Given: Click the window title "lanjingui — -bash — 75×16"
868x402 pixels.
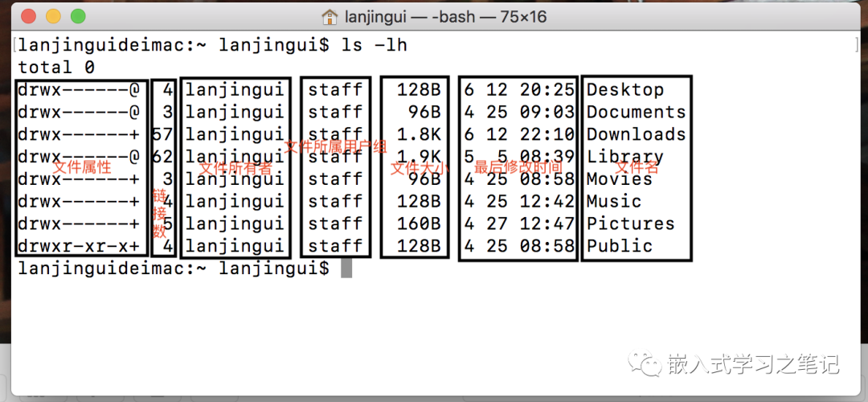Looking at the screenshot, I should 445,17.
